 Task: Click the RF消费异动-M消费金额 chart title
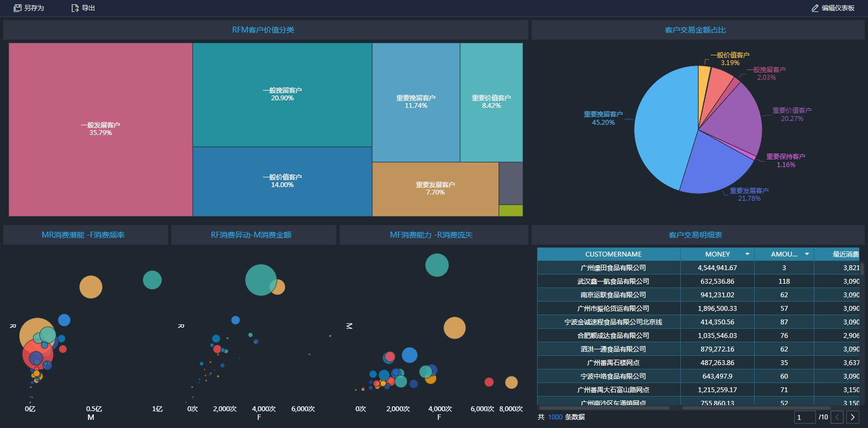pos(251,235)
